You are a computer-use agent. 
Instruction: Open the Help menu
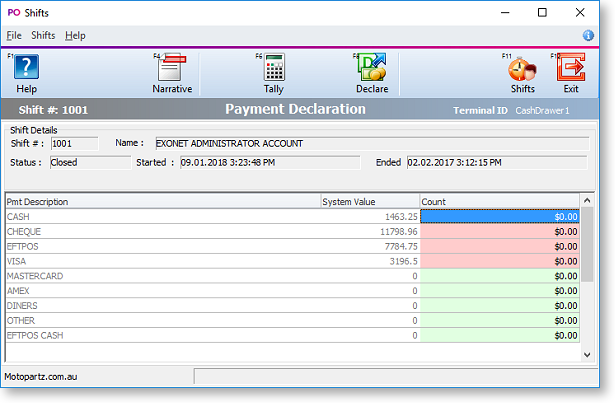pyautogui.click(x=75, y=35)
